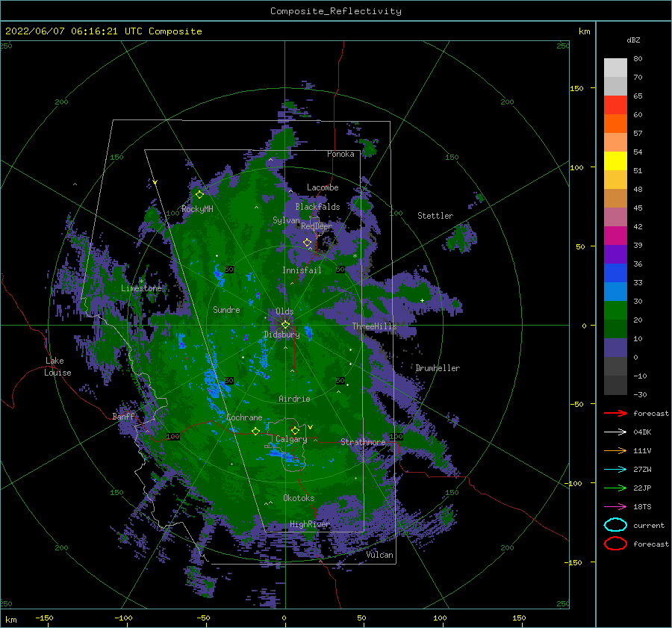The width and height of the screenshot is (672, 628).
Task: Click the bright yellow swatch below 54 dBZ
Action: tap(615, 161)
